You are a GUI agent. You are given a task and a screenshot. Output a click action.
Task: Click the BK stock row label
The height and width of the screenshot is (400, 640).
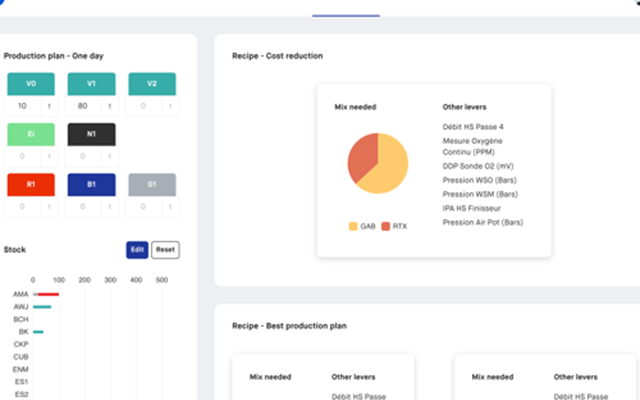(24, 332)
